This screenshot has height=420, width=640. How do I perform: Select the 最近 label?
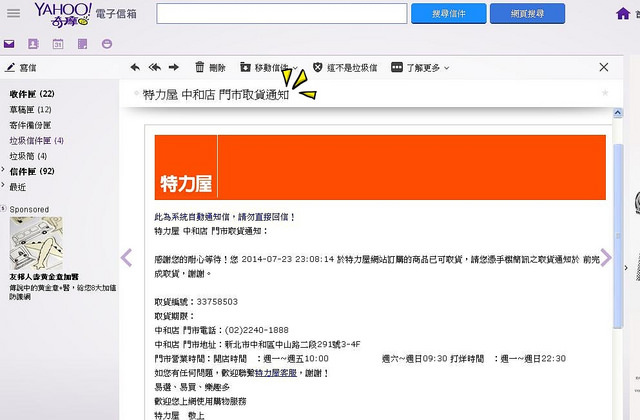point(18,187)
